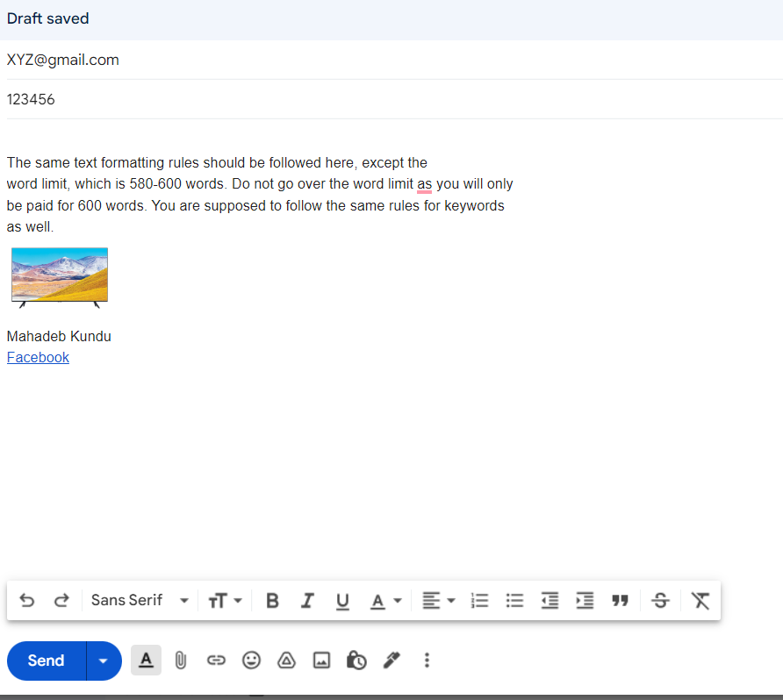Click the underlined word "as" in body

[x=425, y=184]
